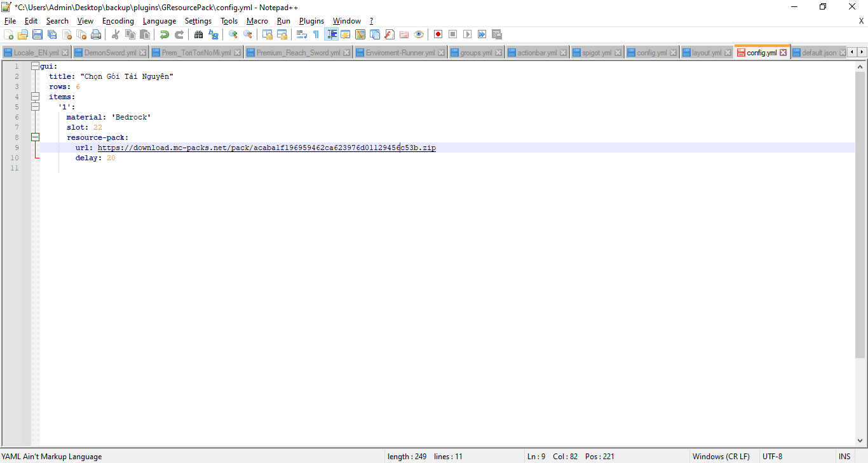Collapse the 'gui:' fold on line 1

tap(35, 66)
